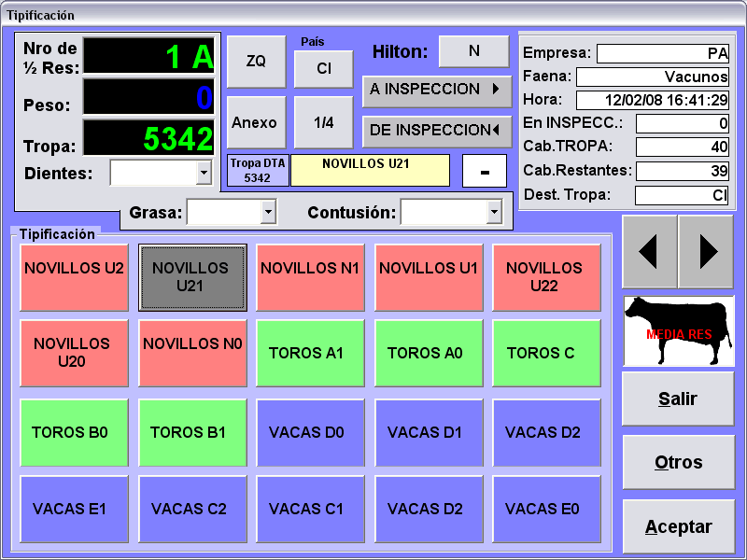Toggle the ZQ button
Viewport: 747px width, 560px height.
tap(255, 62)
